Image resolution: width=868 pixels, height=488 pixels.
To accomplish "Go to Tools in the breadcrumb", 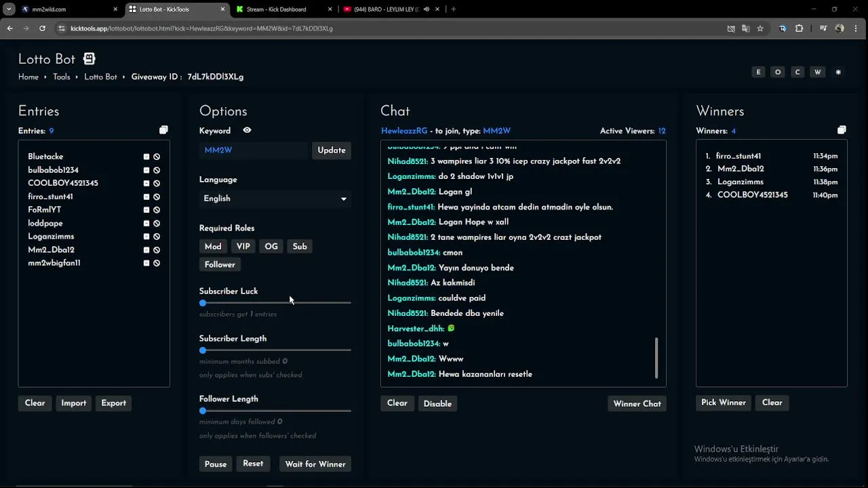I will [x=62, y=77].
